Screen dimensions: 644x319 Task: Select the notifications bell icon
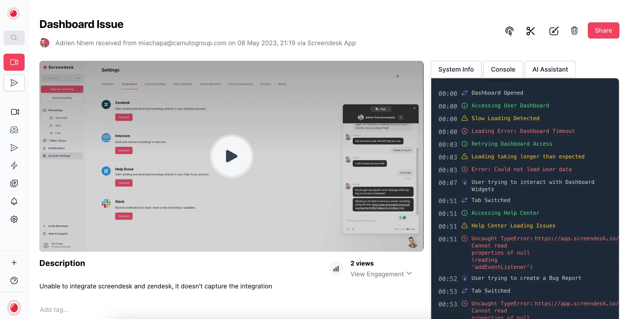coord(14,201)
